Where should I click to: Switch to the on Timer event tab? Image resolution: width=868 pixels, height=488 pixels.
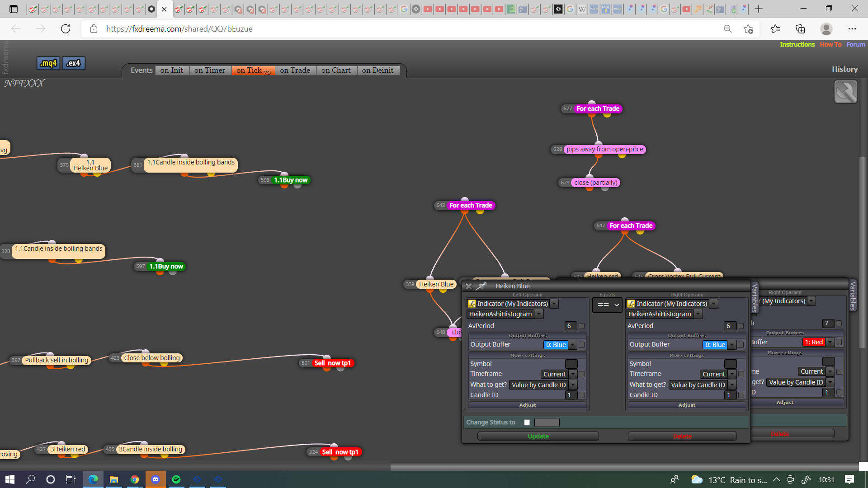click(210, 70)
